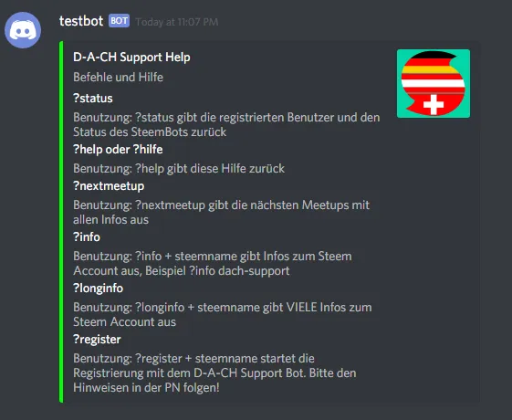
Task: Click the ?info command heading
Action: pyautogui.click(x=87, y=237)
